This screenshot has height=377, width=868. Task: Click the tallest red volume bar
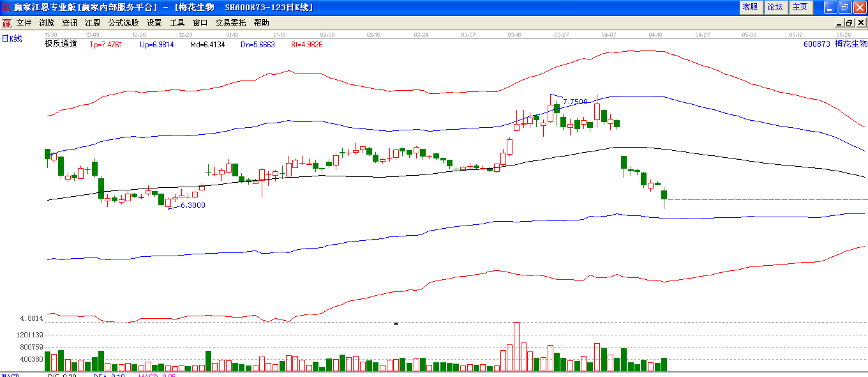click(516, 347)
